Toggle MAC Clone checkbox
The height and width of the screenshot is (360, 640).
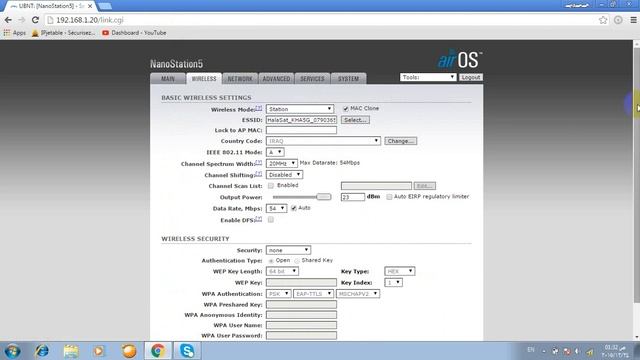346,109
